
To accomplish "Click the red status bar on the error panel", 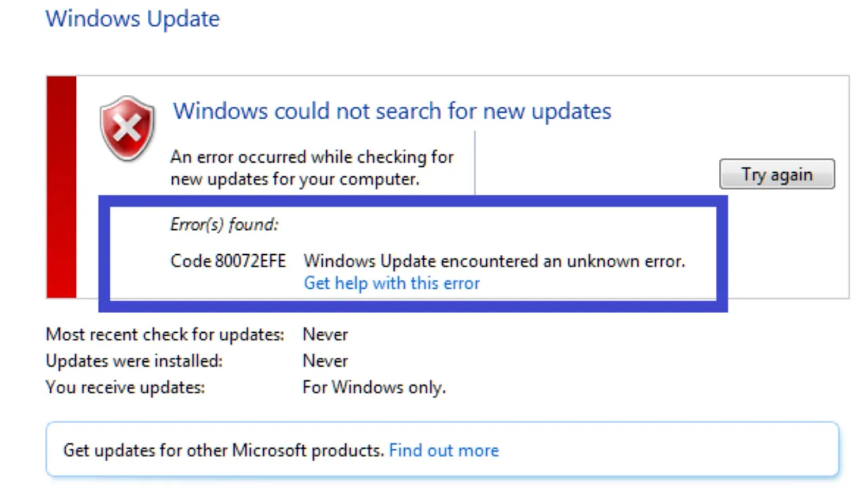I will coord(61,186).
